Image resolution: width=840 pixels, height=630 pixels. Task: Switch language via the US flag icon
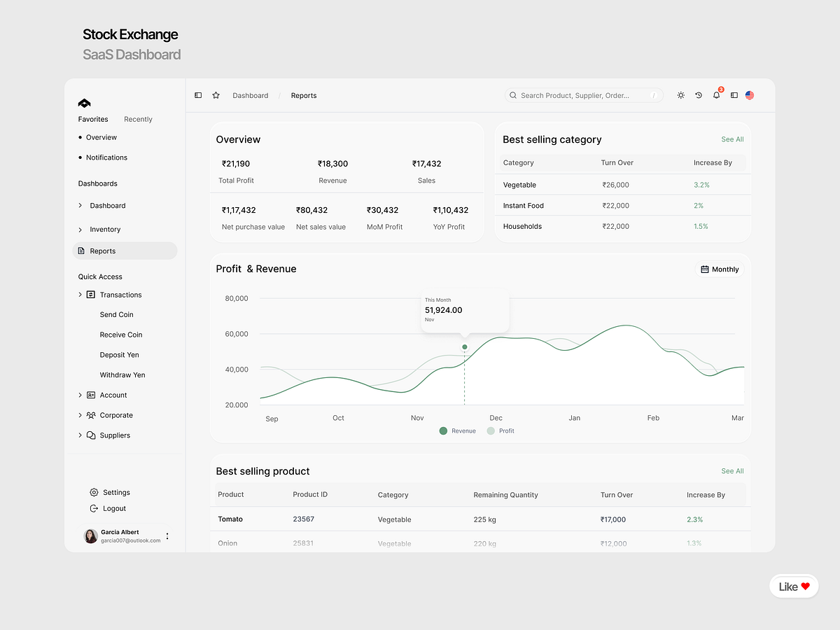tap(750, 95)
